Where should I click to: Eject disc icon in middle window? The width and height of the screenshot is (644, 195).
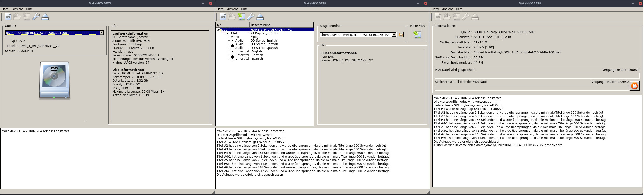coord(260,16)
